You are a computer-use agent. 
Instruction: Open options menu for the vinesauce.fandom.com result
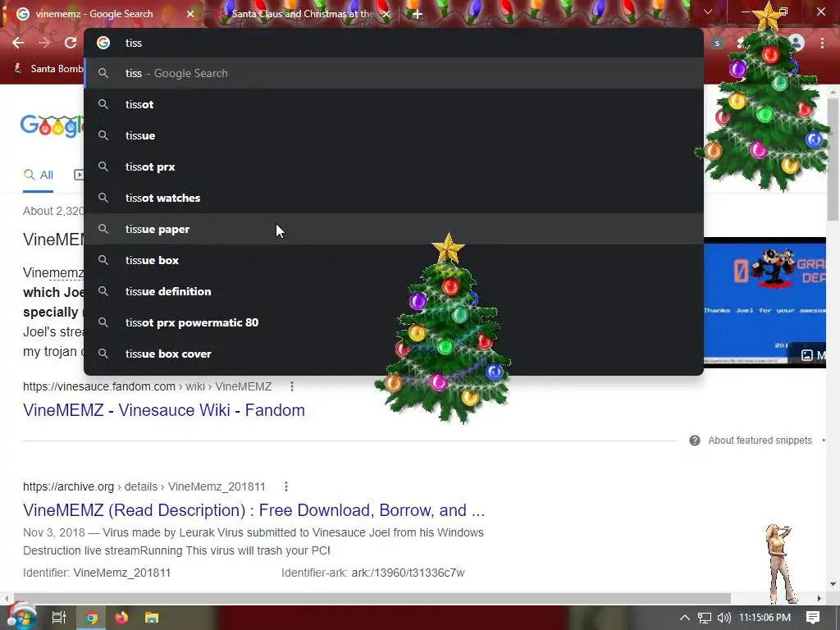292,386
